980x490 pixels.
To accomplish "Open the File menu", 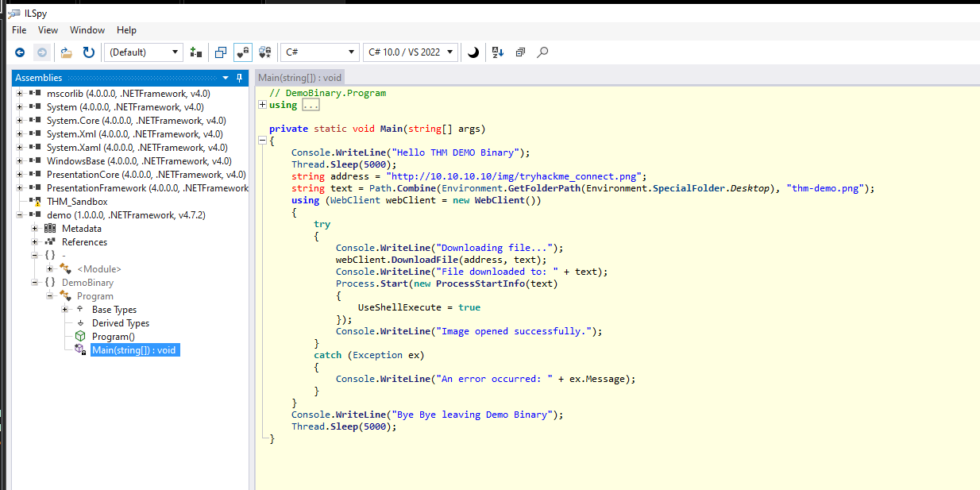I will coord(19,30).
